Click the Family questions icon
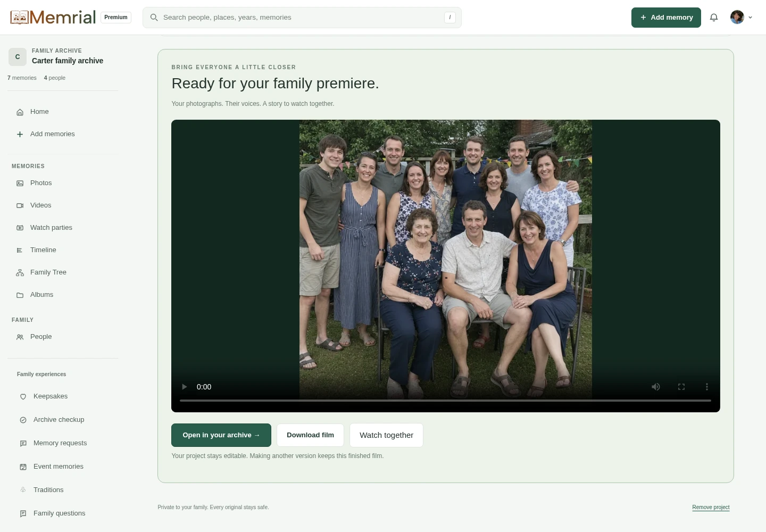 tap(23, 513)
